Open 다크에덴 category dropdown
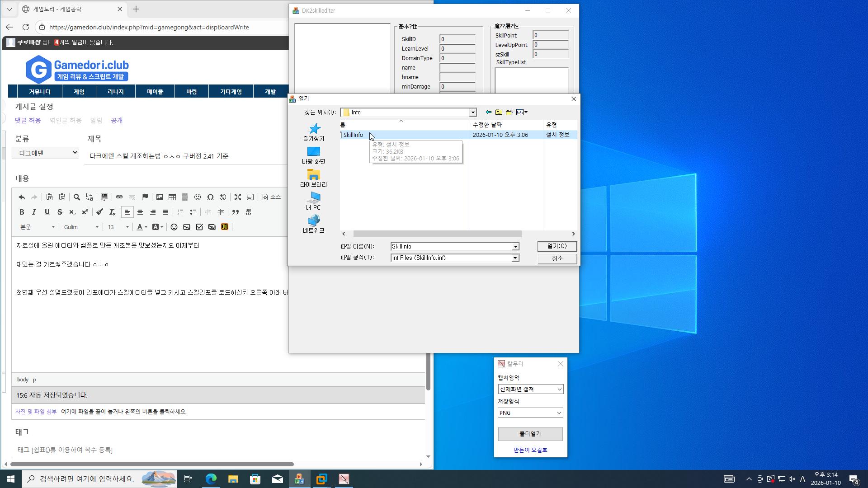 [x=45, y=153]
